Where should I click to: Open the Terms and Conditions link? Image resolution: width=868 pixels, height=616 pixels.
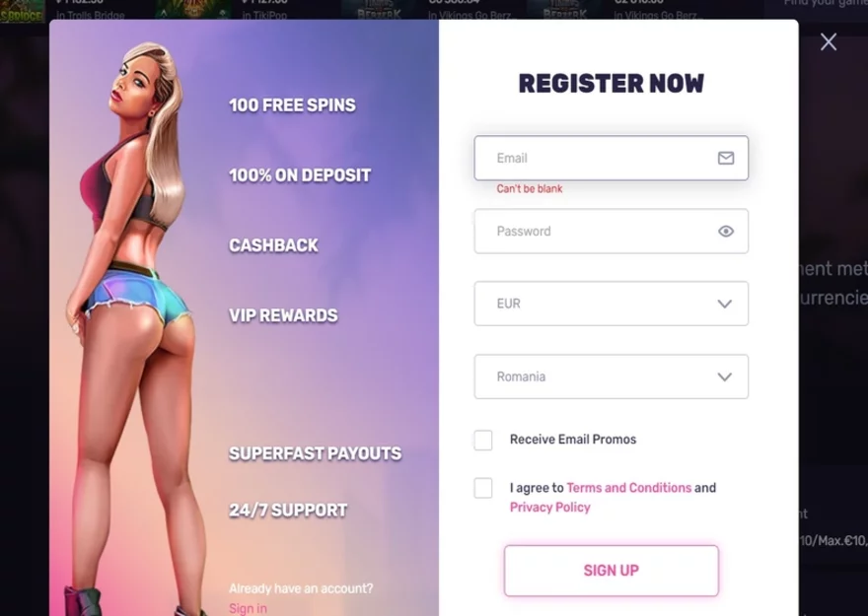coord(629,488)
